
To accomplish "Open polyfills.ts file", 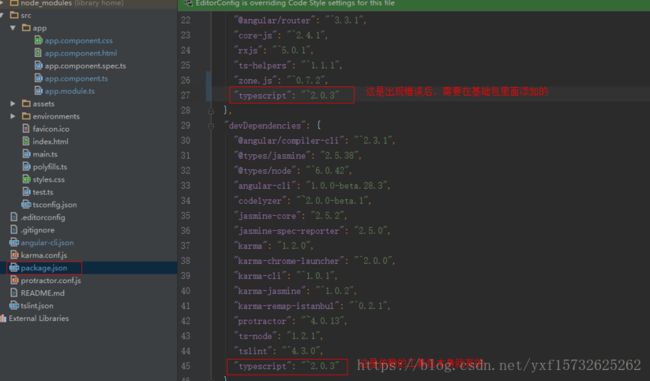I will 50,167.
